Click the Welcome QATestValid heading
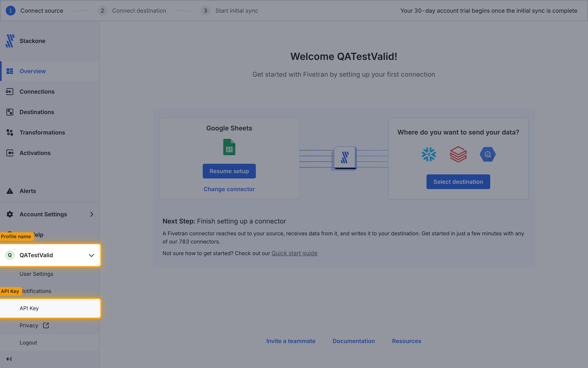 pos(344,56)
